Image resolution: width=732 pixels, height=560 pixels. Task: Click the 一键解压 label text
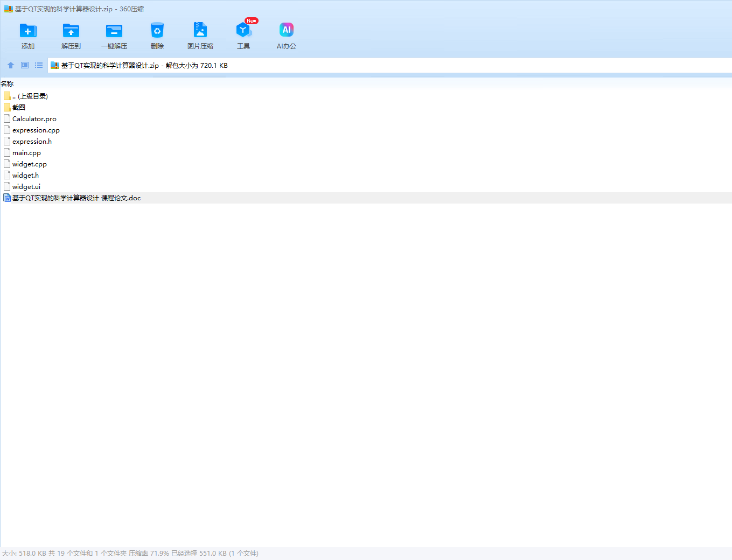coord(114,46)
